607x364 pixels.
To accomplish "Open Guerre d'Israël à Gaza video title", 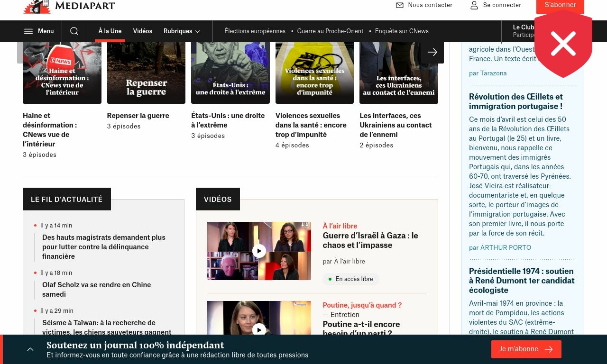I will [370, 240].
